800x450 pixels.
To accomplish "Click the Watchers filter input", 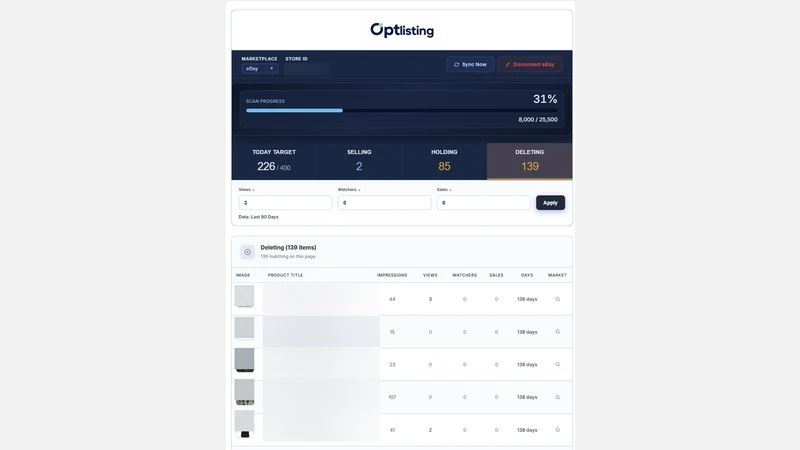I will 384,203.
